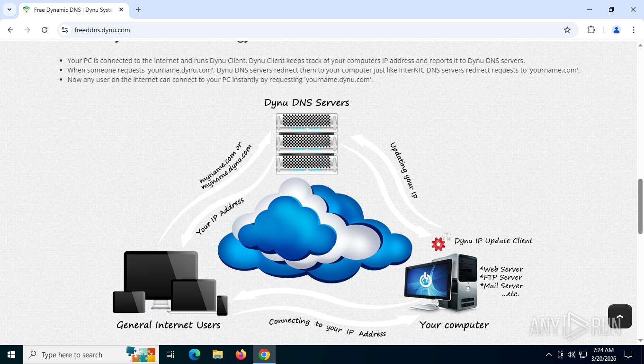Screen dimensions: 644x364
Task: Reload the Dynu page
Action: tap(45, 30)
